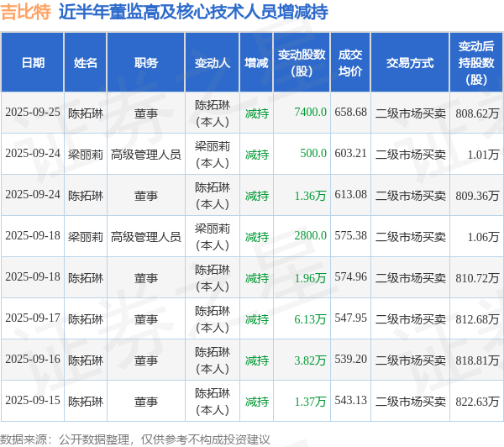Click 陈拓琳(本人) in the 547.95 row

coord(213,319)
